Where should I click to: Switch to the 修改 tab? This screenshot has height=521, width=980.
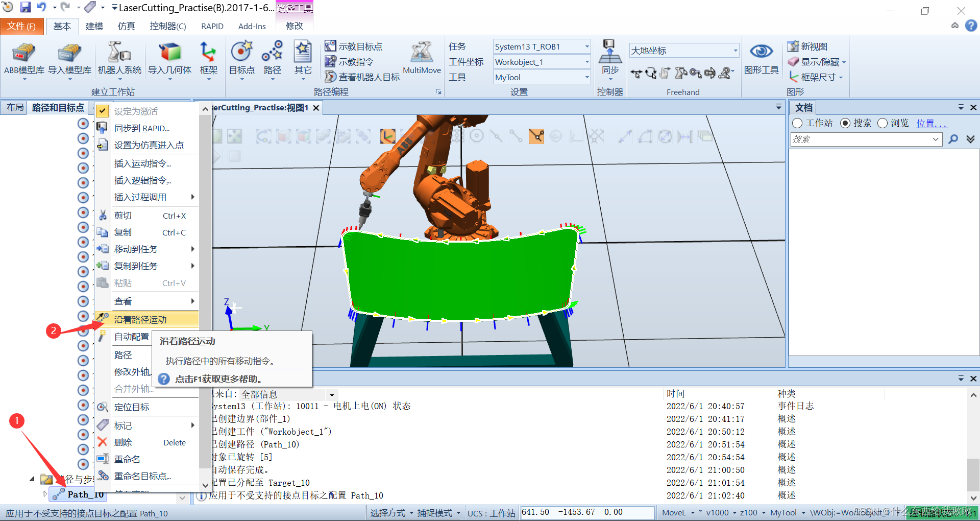[294, 26]
